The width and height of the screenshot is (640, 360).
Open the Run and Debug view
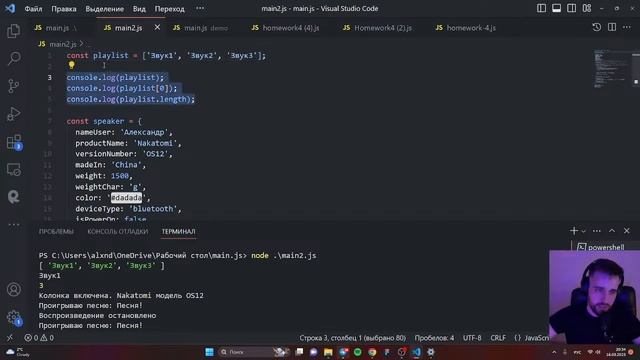coord(13,114)
